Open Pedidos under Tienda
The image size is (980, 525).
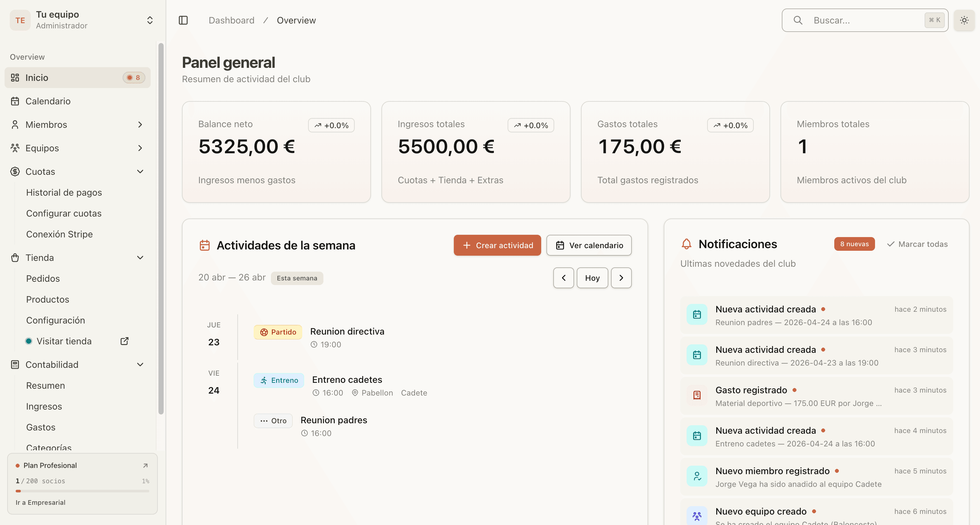43,278
